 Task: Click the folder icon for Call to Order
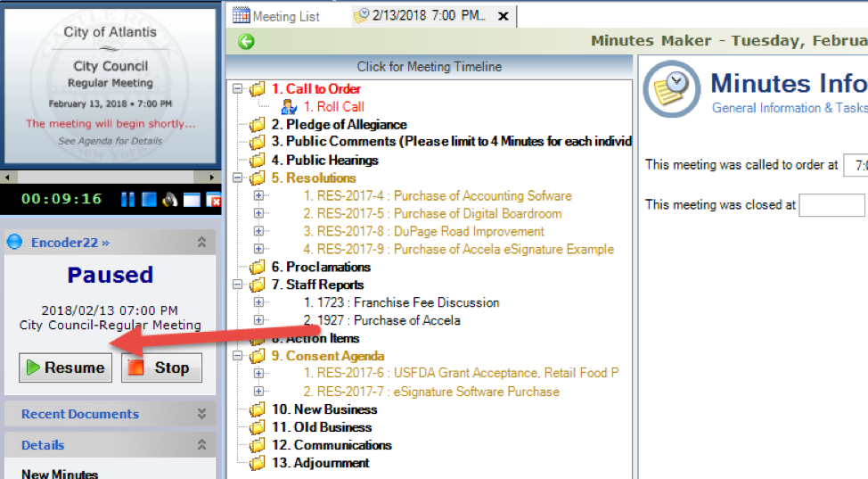[x=257, y=88]
